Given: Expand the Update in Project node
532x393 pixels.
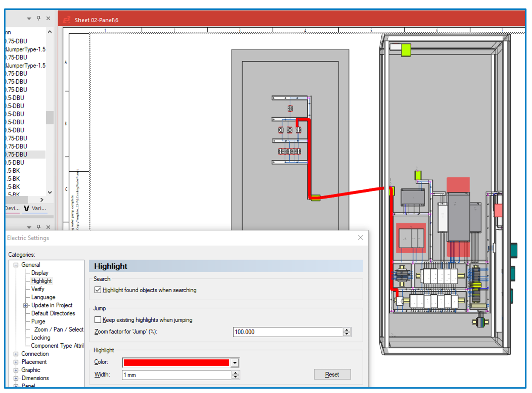Looking at the screenshot, I should pos(25,305).
